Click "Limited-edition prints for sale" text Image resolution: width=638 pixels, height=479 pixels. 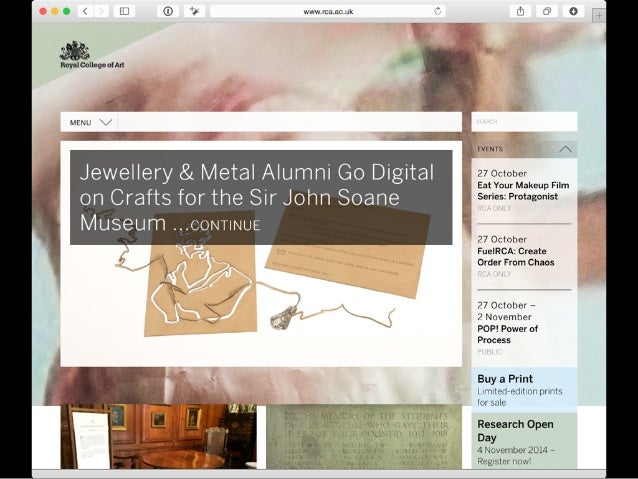[520, 397]
